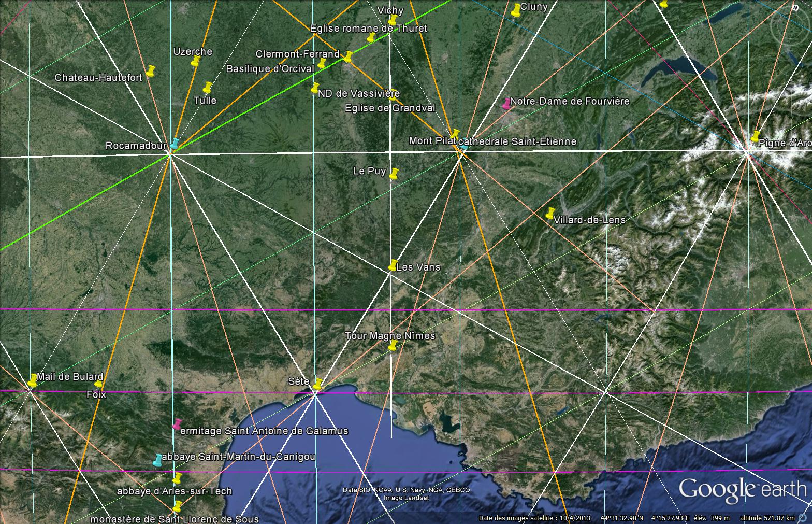The height and width of the screenshot is (524, 812).
Task: Select the Cluny placemark pin
Action: (x=516, y=9)
